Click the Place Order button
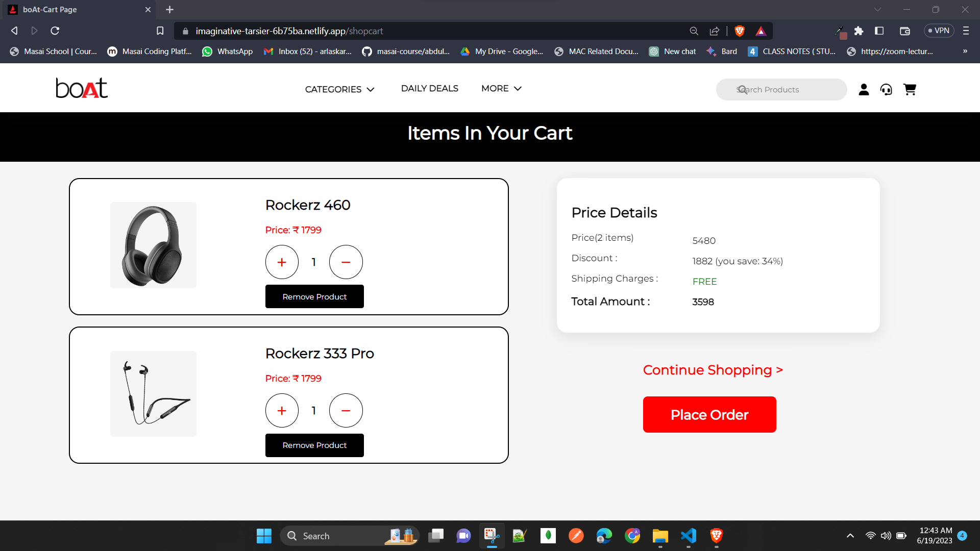Screen dimensions: 980x551 click(x=709, y=415)
